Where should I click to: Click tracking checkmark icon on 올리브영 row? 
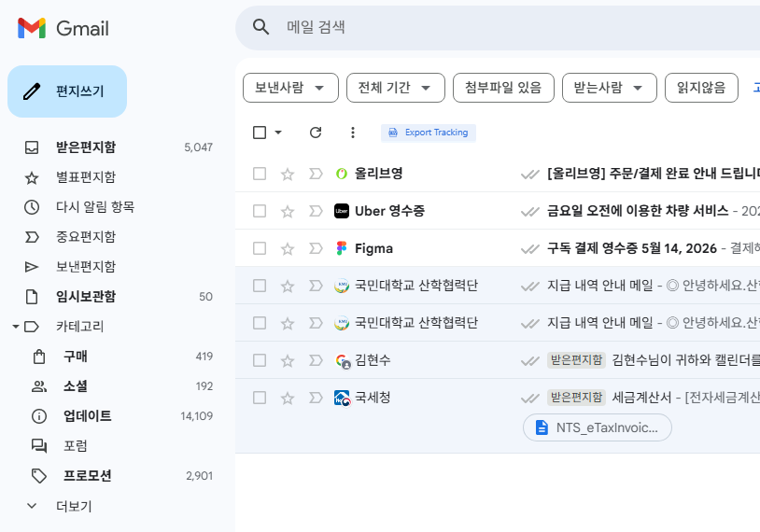coord(529,175)
